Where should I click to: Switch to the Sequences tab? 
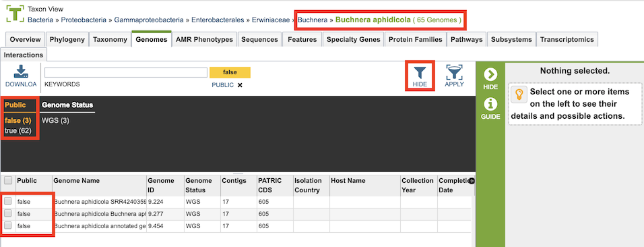coord(259,40)
